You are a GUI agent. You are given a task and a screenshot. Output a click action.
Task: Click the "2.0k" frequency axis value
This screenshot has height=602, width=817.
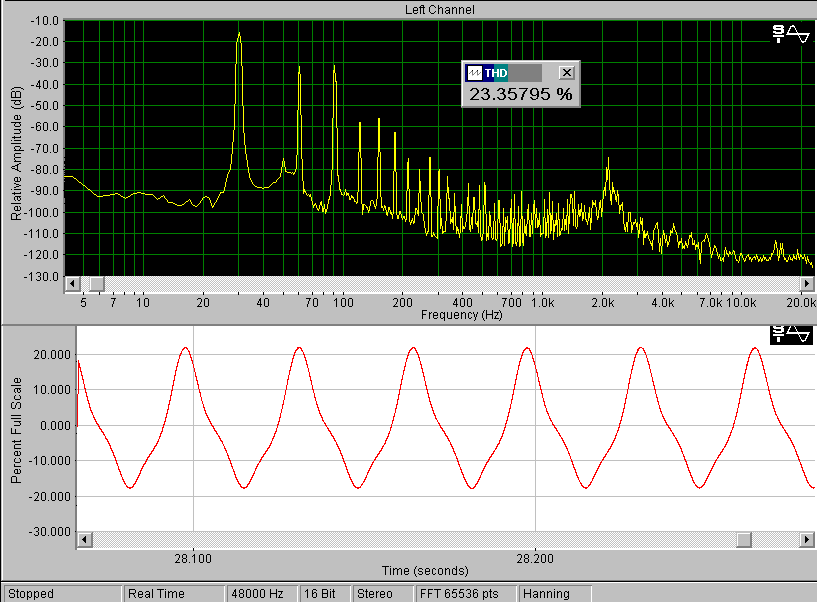(x=603, y=303)
